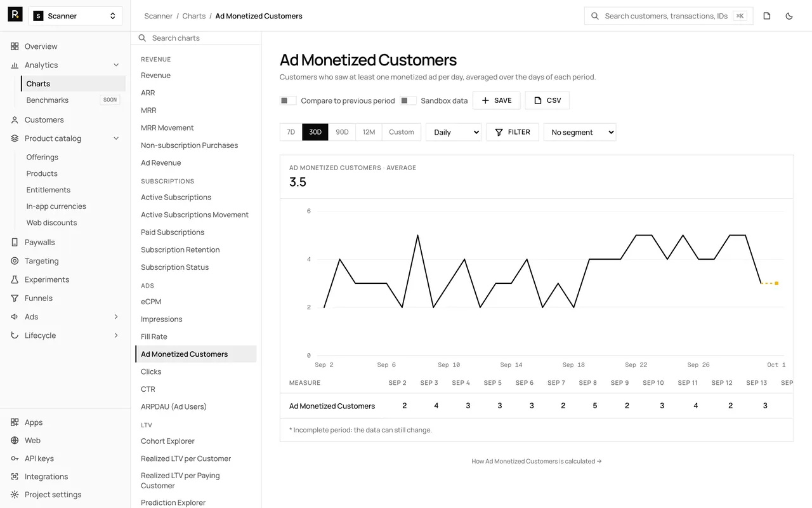Select the 12M time range tab
Screen dimensions: 812x508
369,132
